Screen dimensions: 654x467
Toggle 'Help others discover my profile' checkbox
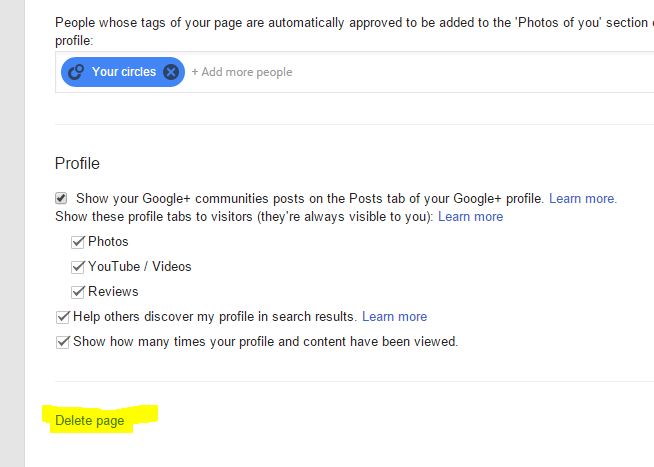pyautogui.click(x=63, y=316)
